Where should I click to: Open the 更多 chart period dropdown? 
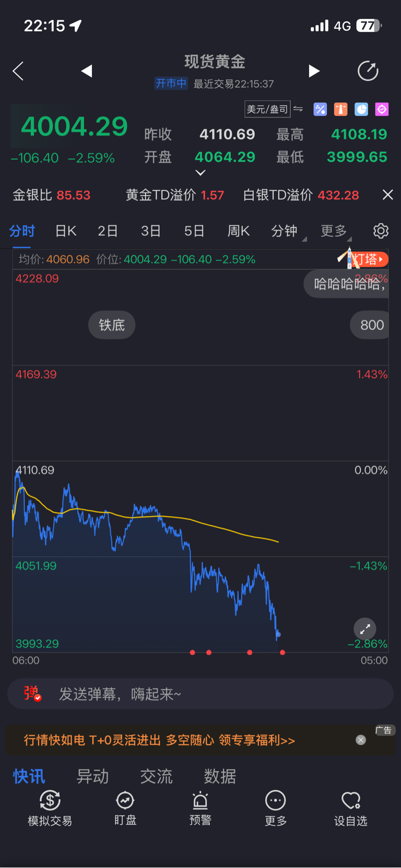click(335, 231)
